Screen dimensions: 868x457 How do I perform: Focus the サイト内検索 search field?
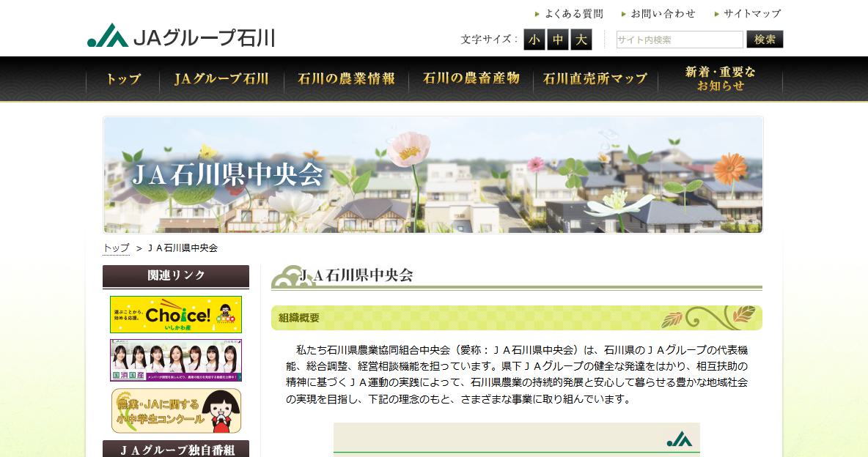click(680, 40)
